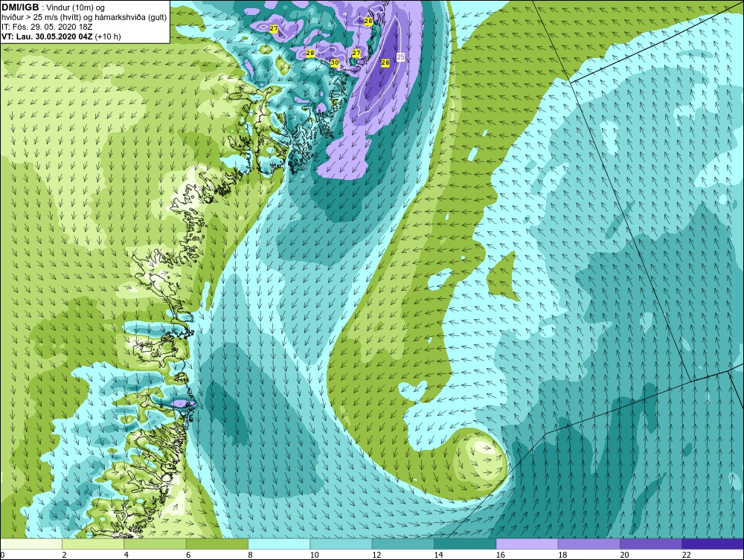Image resolution: width=744 pixels, height=560 pixels.
Task: Pick the 18–20 m/s legend swatch
Action: 589,544
